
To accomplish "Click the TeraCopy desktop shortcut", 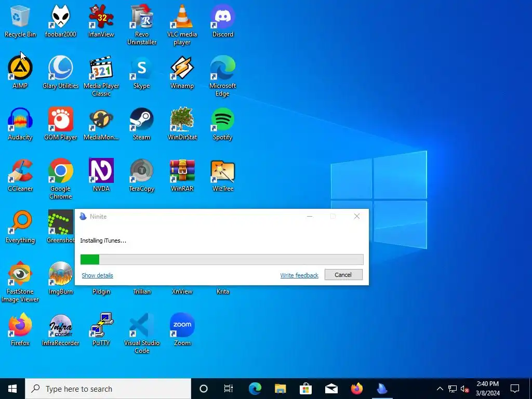I will click(x=141, y=176).
